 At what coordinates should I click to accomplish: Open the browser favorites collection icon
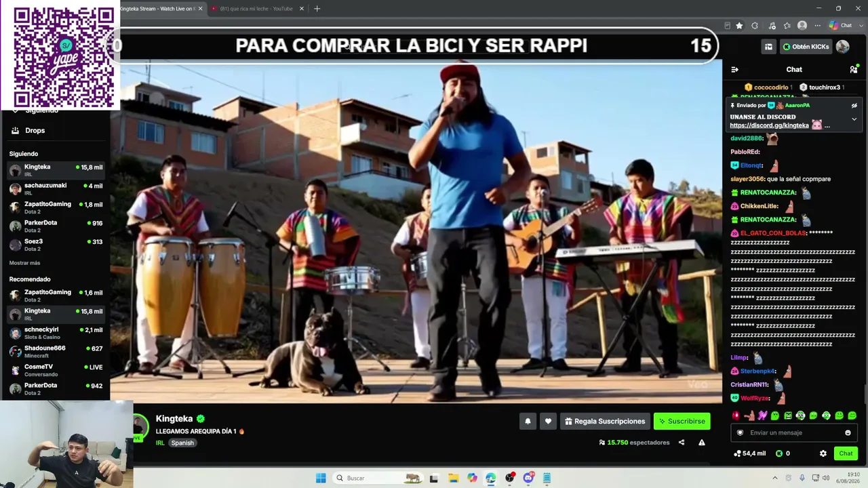click(x=787, y=26)
